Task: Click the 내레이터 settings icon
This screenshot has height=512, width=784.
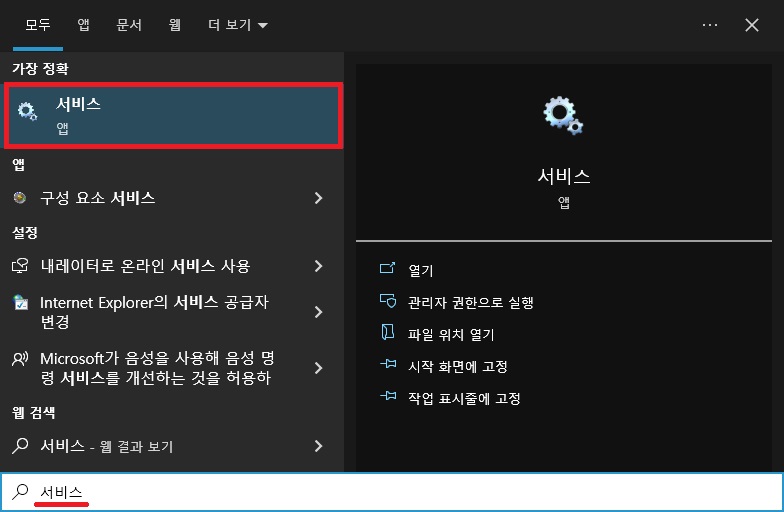Action: pyautogui.click(x=20, y=266)
